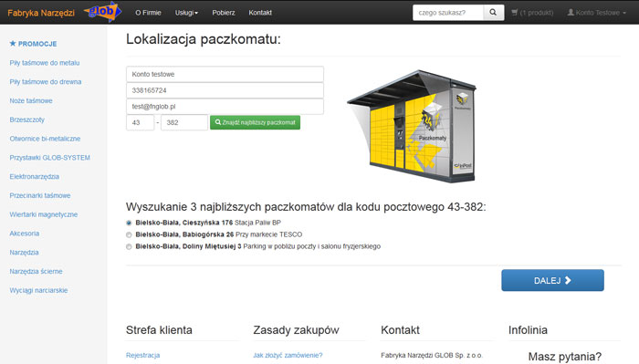Open Otwornice bi-metaliczne category
Viewport: 639px width, 364px height.
[45, 139]
